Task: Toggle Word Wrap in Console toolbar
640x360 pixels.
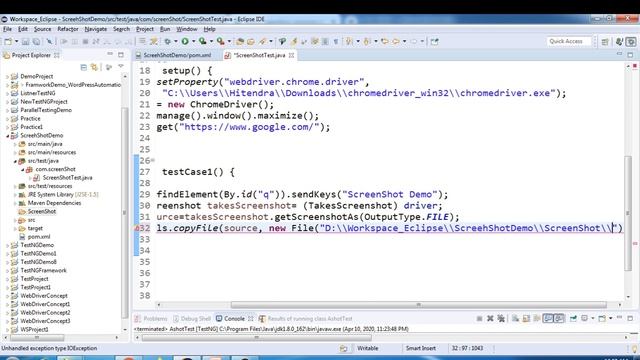Action: [537, 318]
